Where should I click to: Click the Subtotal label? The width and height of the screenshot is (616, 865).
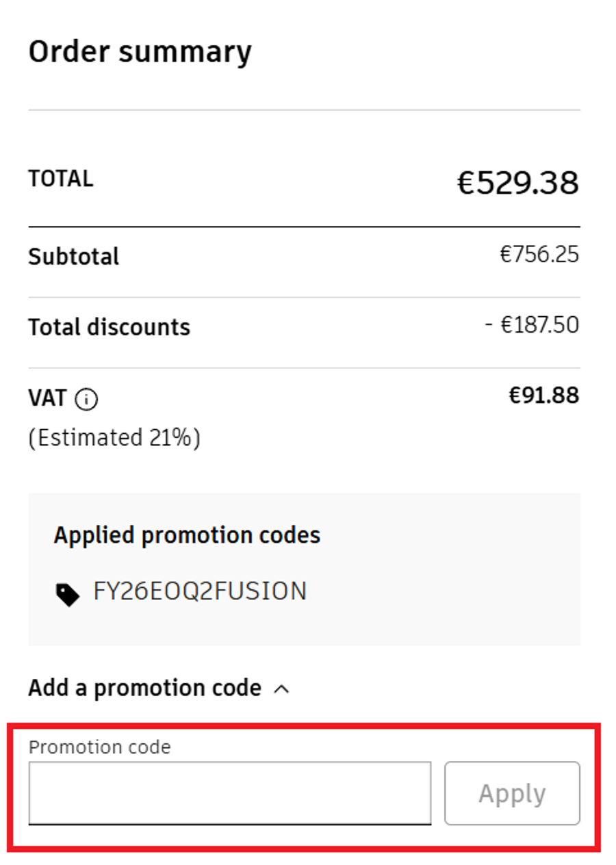click(x=73, y=257)
